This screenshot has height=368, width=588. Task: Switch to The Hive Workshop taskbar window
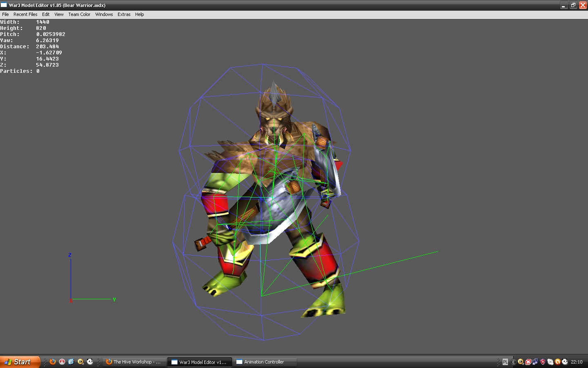tap(134, 362)
